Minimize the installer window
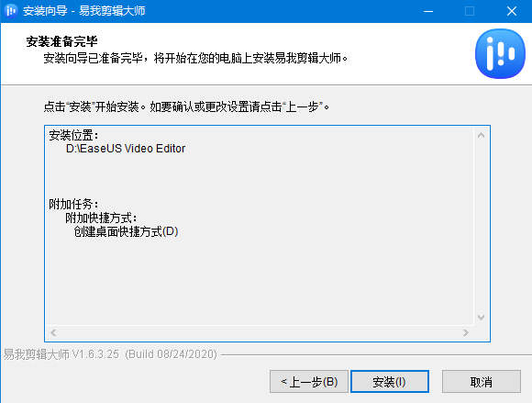This screenshot has height=403, width=532. click(x=428, y=11)
